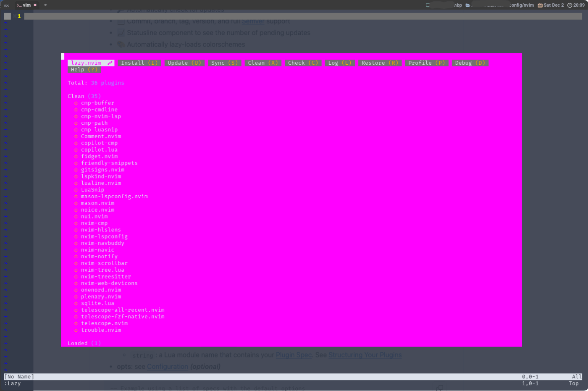The width and height of the screenshot is (588, 391).
Task: Click the folder icon beside config/nvim path
Action: point(468,5)
